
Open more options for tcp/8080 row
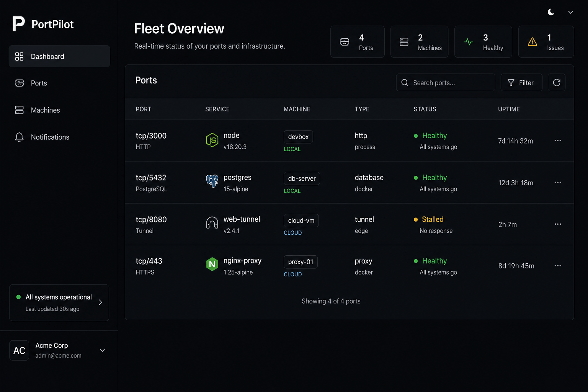coord(558,224)
